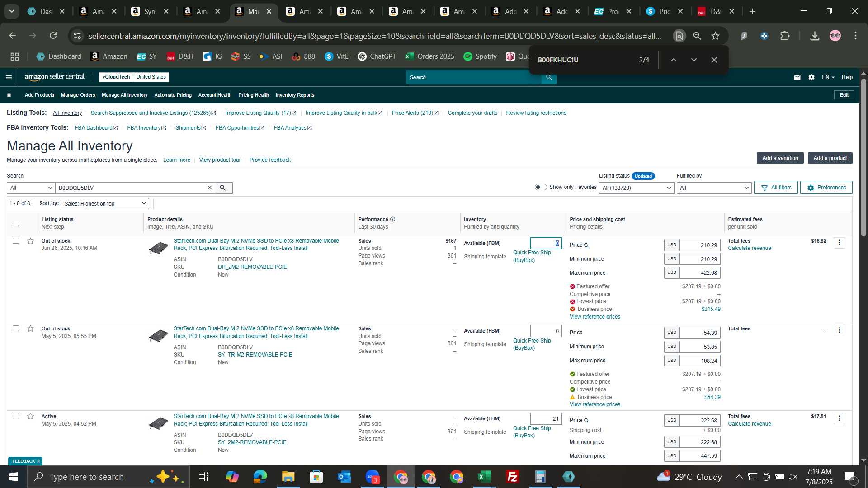Open the All filters button
Image resolution: width=868 pixels, height=488 pixels.
click(776, 188)
